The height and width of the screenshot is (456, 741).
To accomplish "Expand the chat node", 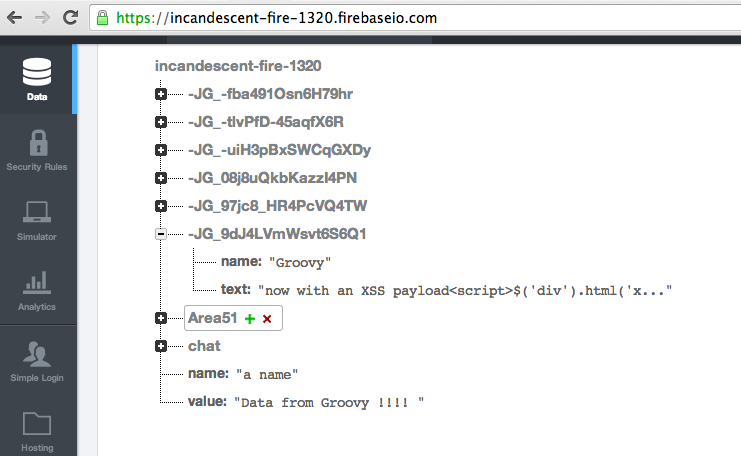I will 161,346.
